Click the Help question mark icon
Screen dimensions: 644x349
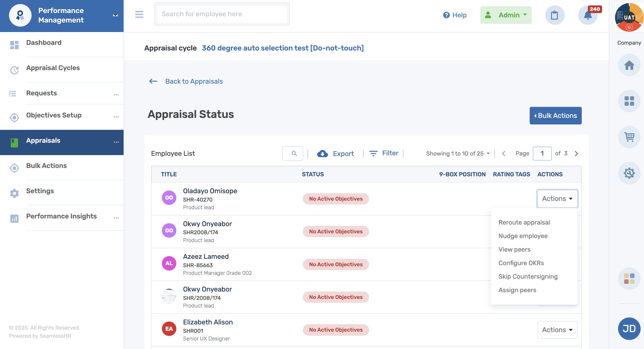[x=446, y=15]
